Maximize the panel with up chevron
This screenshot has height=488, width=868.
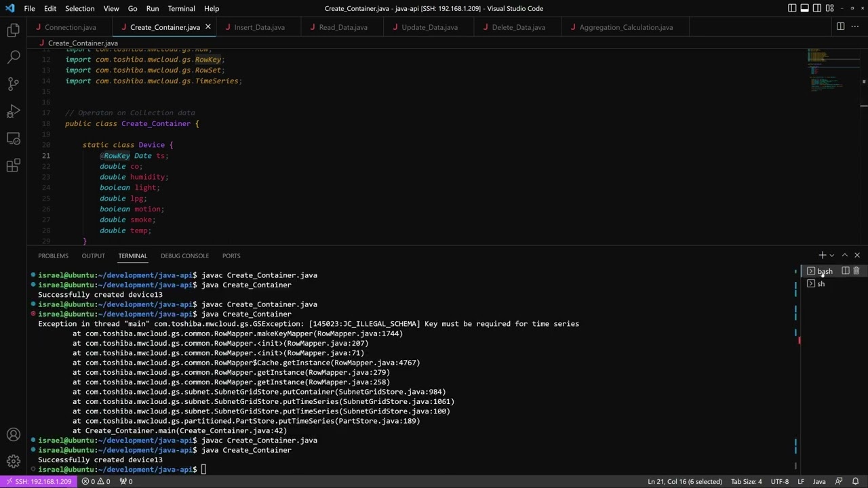844,256
